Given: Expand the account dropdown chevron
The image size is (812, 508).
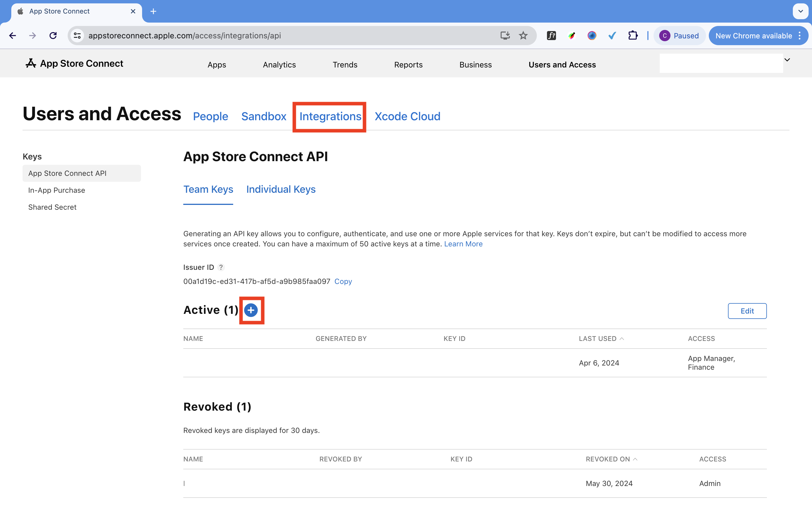Looking at the screenshot, I should pyautogui.click(x=787, y=60).
